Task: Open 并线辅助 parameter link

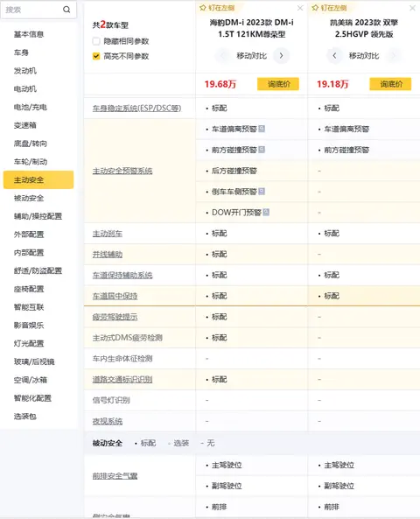Action: click(108, 254)
